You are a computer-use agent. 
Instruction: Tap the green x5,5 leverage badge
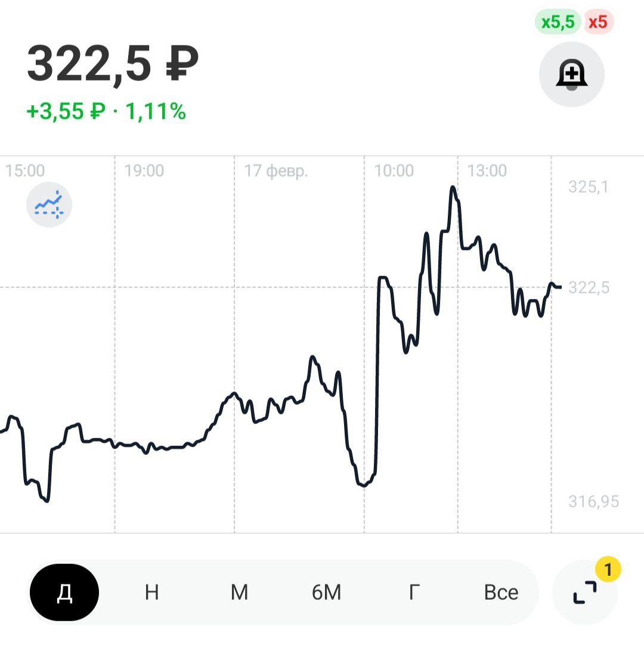558,23
